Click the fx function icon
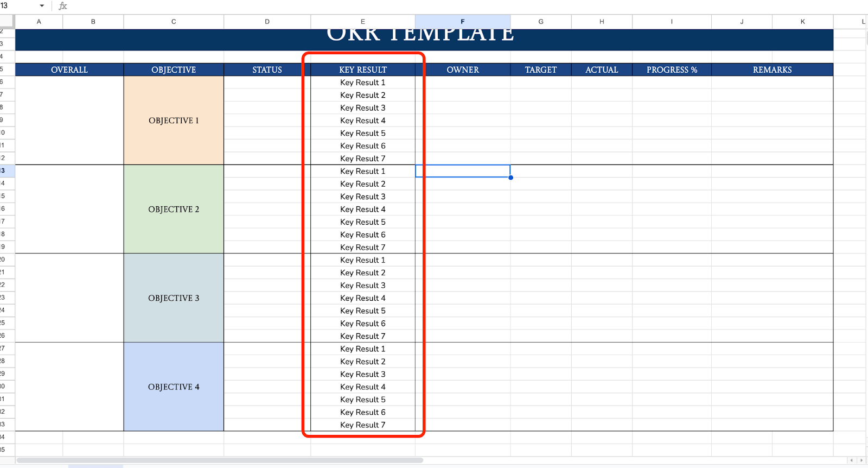The width and height of the screenshot is (868, 468). tap(63, 6)
